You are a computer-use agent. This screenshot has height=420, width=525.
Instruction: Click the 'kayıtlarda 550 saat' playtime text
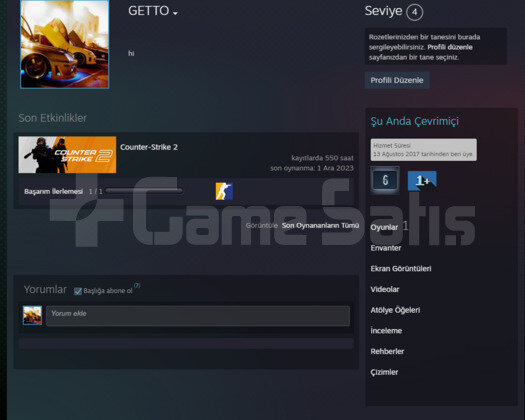click(322, 158)
